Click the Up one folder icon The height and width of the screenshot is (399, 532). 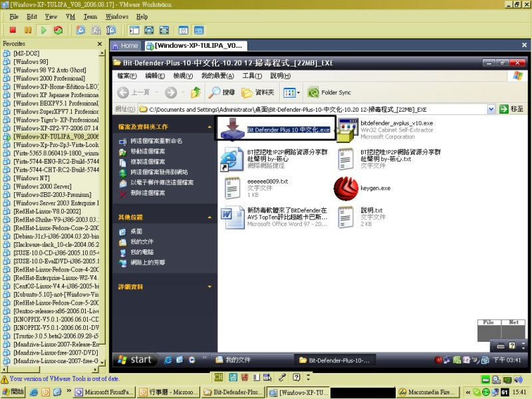(196, 92)
